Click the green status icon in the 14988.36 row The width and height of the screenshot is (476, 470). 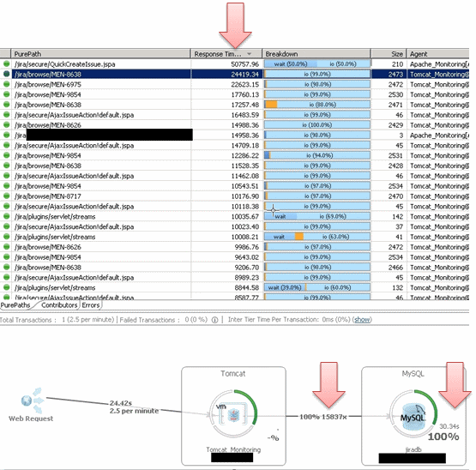click(6, 124)
